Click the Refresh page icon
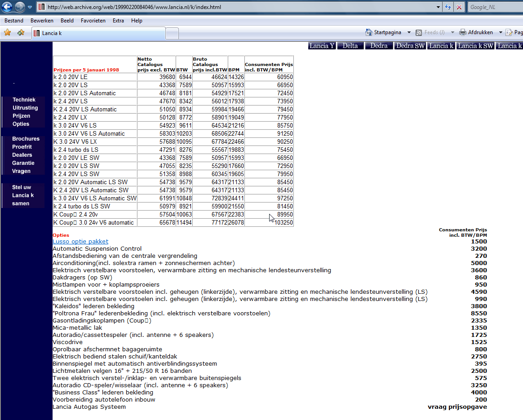 click(x=448, y=7)
